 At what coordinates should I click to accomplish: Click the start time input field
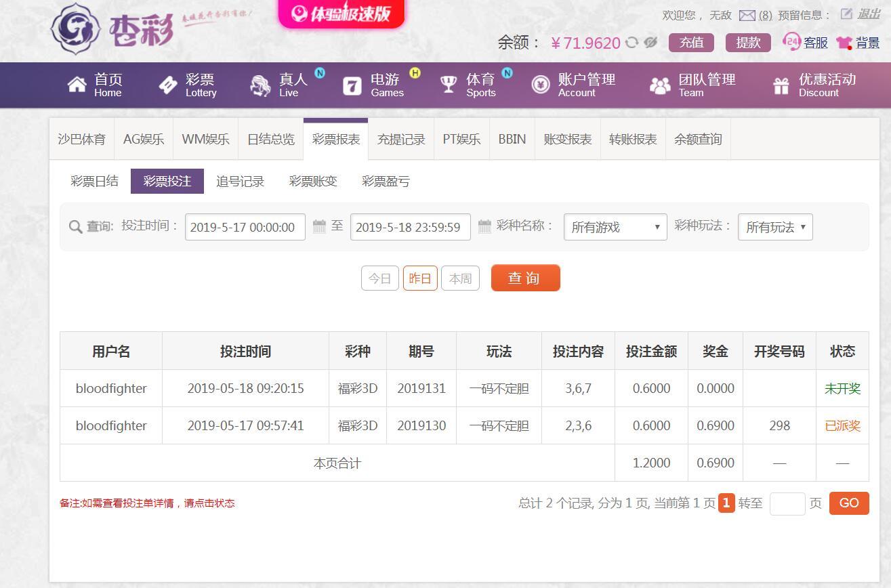(245, 227)
